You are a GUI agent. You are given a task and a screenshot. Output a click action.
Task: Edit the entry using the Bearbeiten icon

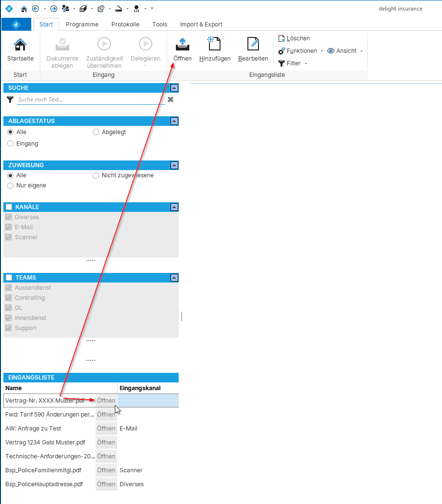[253, 48]
